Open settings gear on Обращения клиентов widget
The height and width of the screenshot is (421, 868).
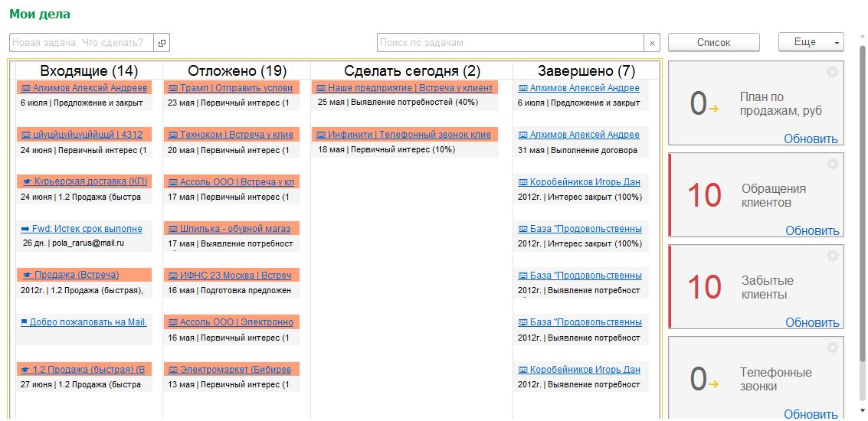point(833,164)
